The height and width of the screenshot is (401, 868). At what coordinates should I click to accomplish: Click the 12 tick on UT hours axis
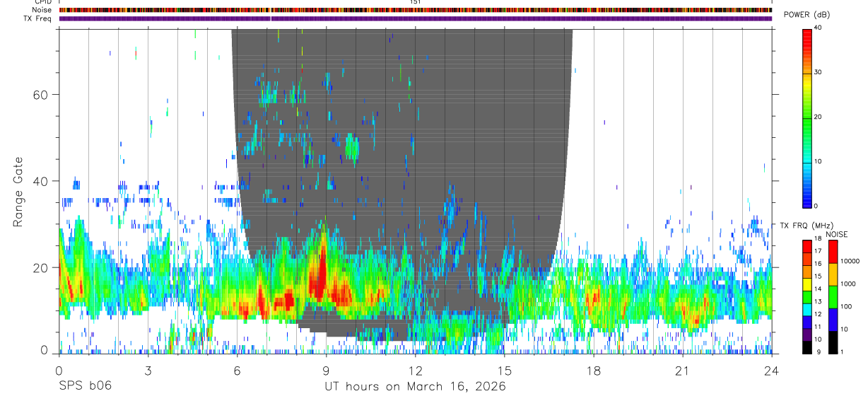(x=416, y=370)
